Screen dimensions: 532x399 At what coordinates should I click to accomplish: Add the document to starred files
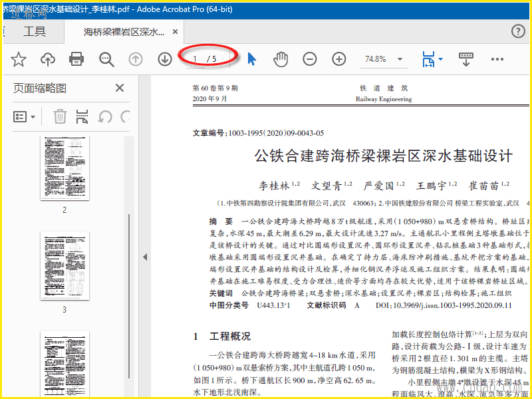coord(19,59)
